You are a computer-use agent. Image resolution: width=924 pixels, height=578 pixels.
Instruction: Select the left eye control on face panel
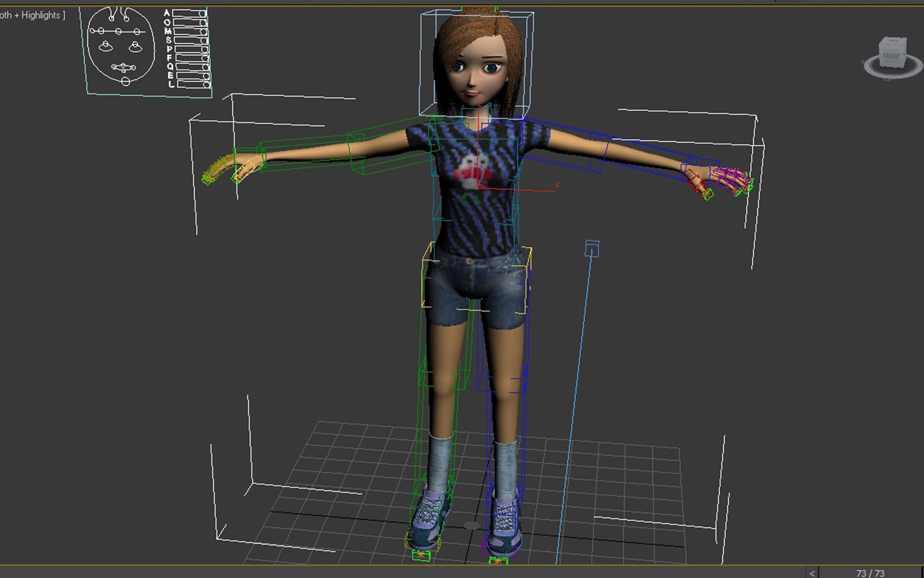105,47
